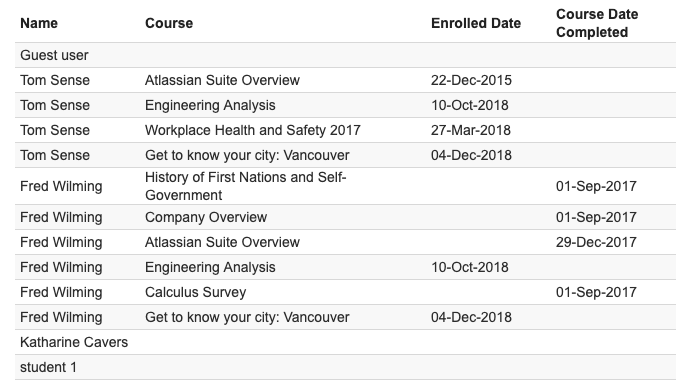The image size is (691, 383).
Task: Select Tom Sense's Engineering Analysis course
Action: coord(210,105)
